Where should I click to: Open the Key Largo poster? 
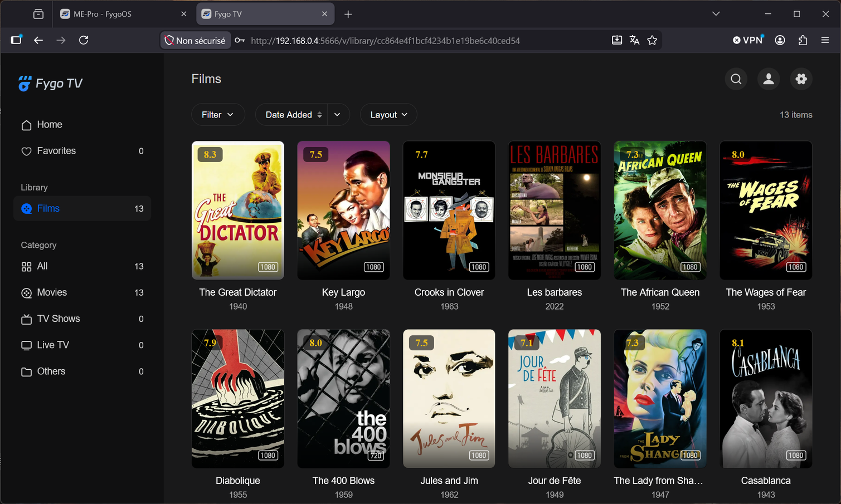tap(343, 211)
